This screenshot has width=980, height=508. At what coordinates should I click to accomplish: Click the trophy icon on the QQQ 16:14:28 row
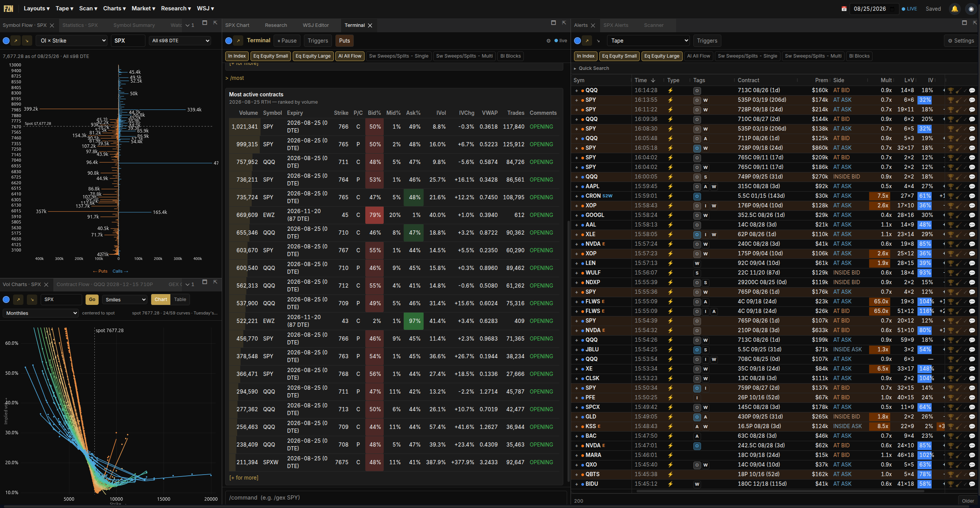(950, 91)
